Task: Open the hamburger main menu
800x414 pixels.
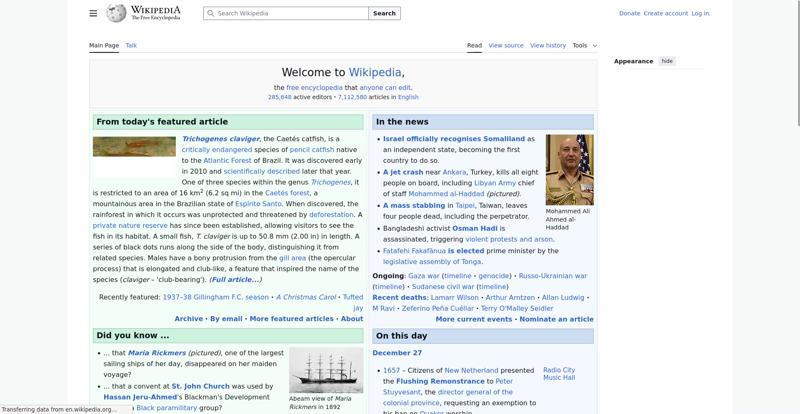Action: [x=93, y=13]
